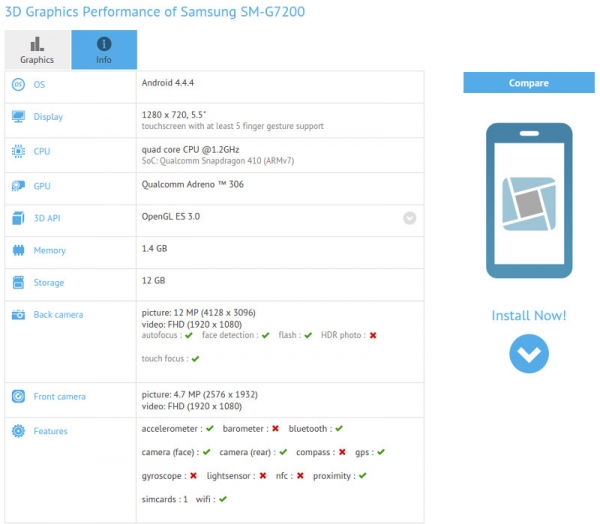Click the Features gear icon
This screenshot has width=600, height=524.
18,431
